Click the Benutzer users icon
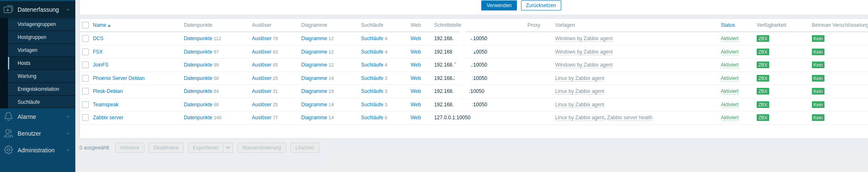This screenshot has width=868, height=172. [8, 133]
